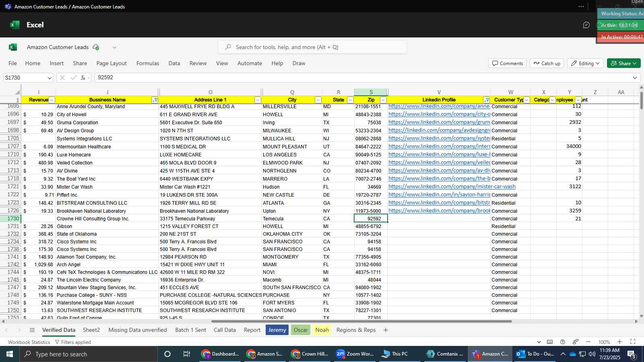Click the Catch up button

pyautogui.click(x=547, y=63)
